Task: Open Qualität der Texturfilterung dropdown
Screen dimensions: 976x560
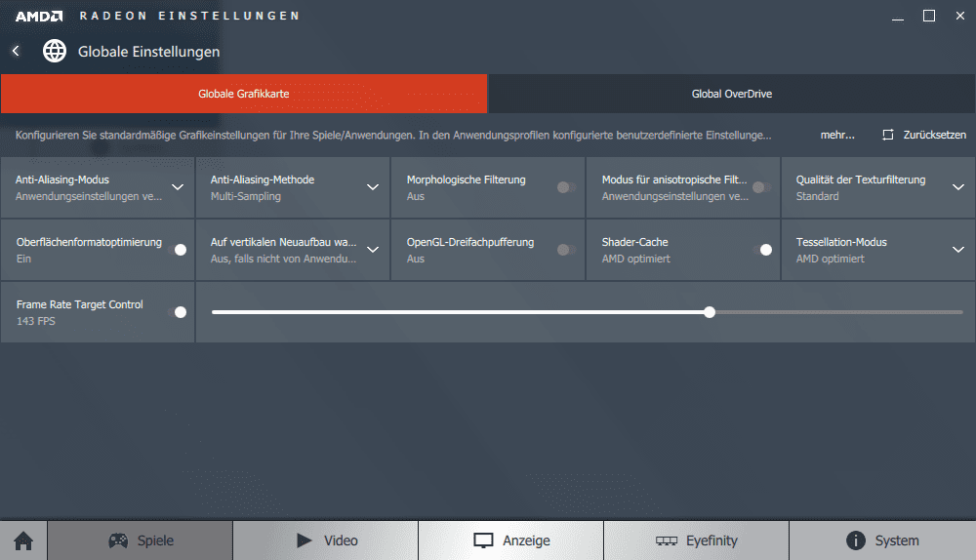Action: pyautogui.click(x=958, y=187)
